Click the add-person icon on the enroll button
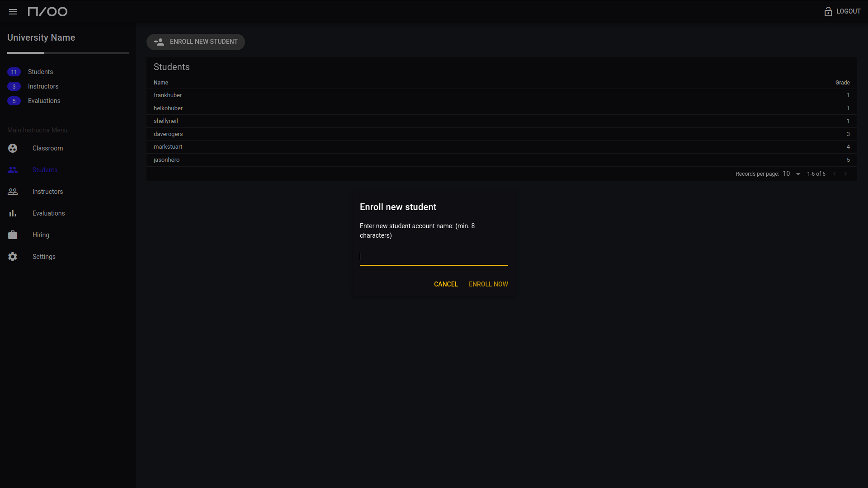Screen dimensions: 868x488 coord(159,42)
